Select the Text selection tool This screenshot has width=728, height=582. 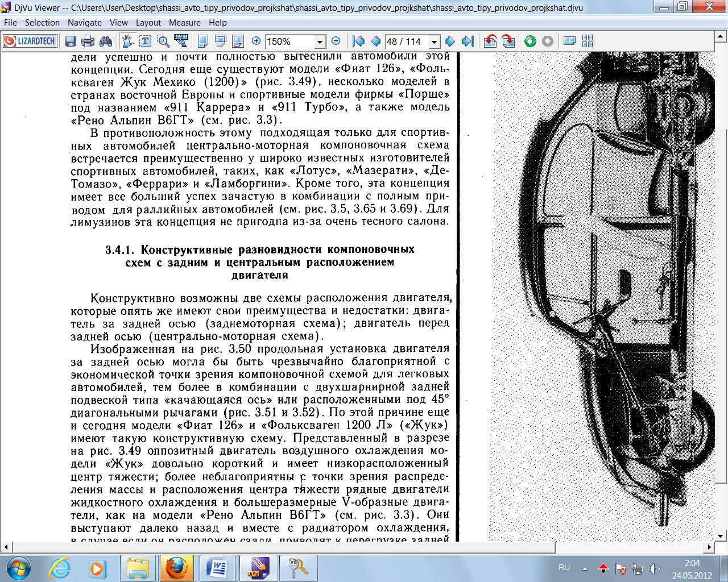click(146, 41)
